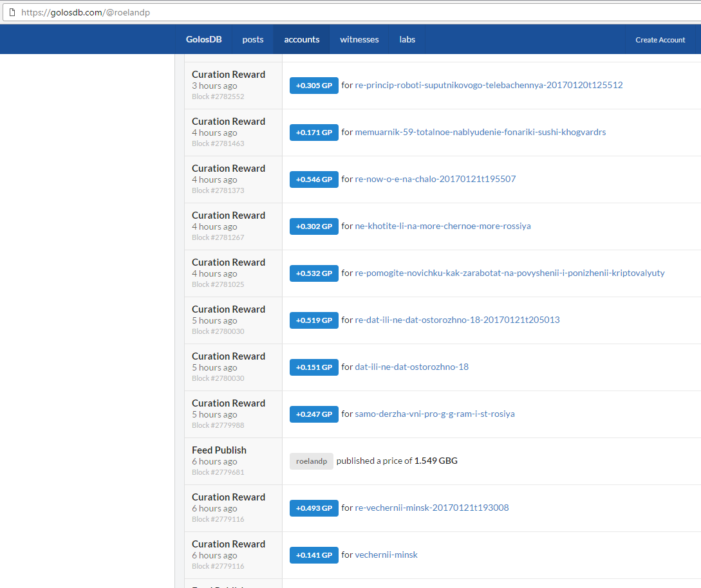This screenshot has width=701, height=588.
Task: Open memuarnik-59-totalnoe-nablyudenie link
Action: coord(480,132)
